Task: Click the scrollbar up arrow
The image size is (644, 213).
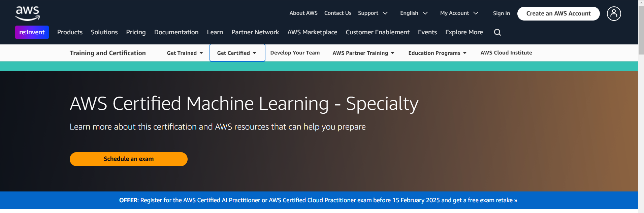Action: tap(641, 3)
